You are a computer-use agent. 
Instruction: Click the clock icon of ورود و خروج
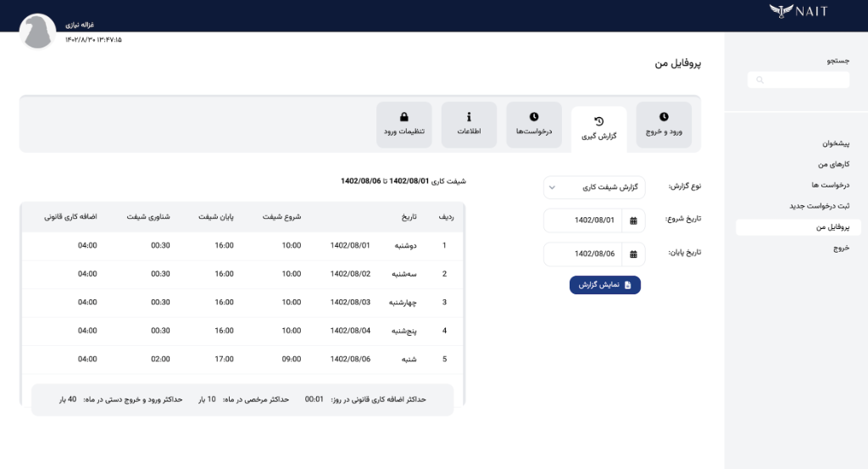pos(664,117)
